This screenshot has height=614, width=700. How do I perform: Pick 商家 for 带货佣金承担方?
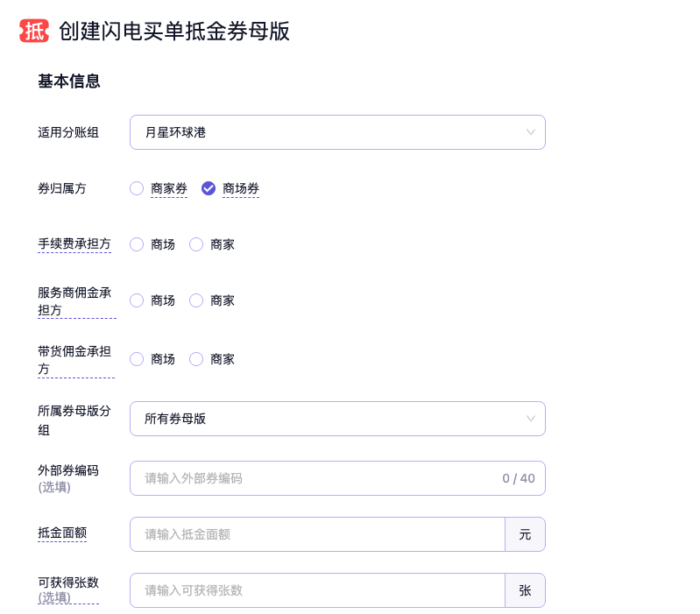click(x=196, y=359)
